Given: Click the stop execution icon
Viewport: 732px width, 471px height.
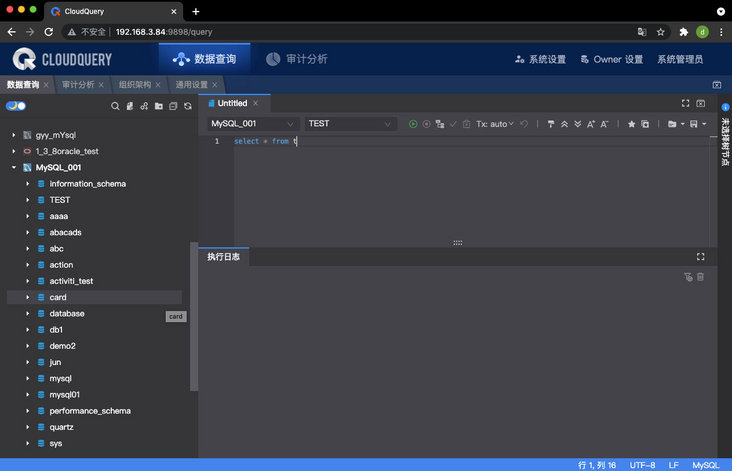Looking at the screenshot, I should (x=426, y=124).
